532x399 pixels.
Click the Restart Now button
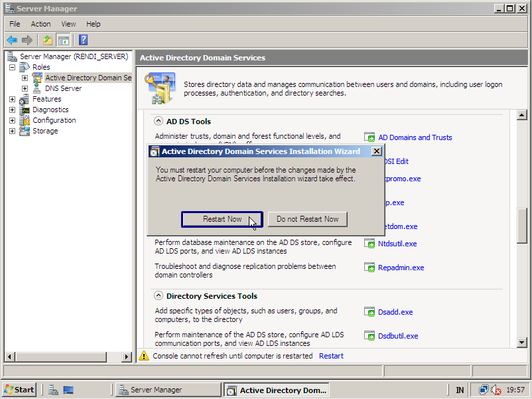(x=222, y=219)
